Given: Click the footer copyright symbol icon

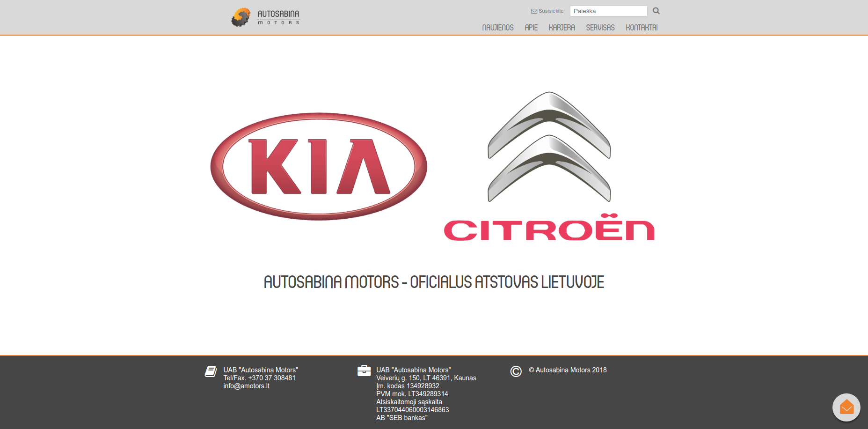Looking at the screenshot, I should point(516,371).
